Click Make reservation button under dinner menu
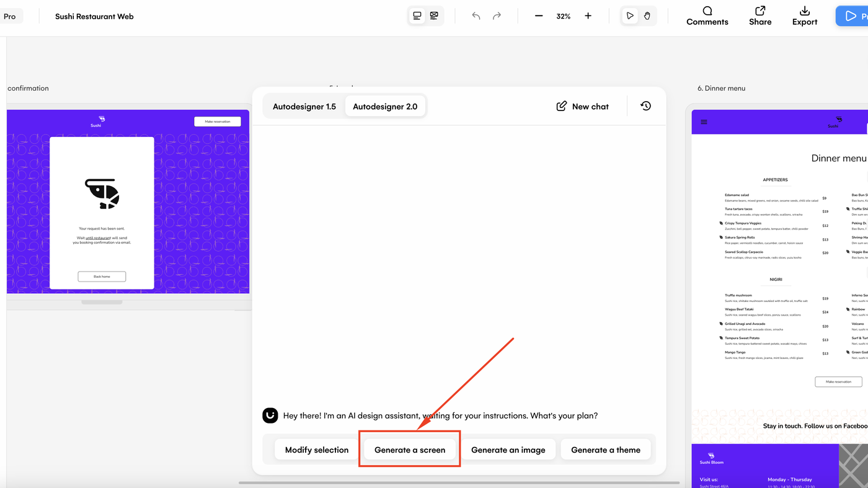 [x=838, y=382]
